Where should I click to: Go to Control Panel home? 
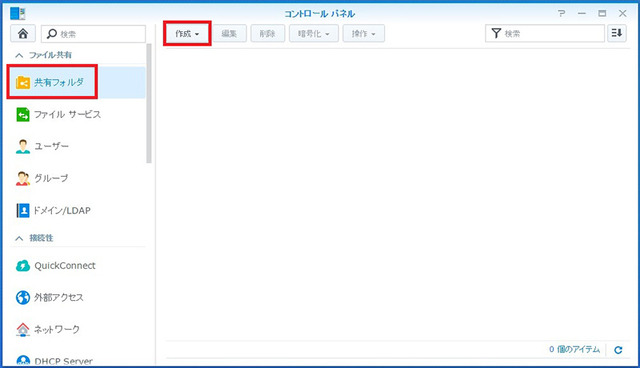23,34
